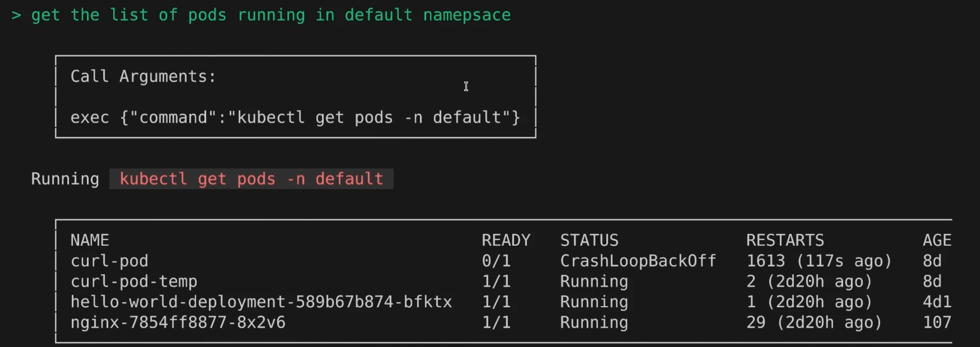
Task: Click the '0/1' ready value for curl-pod
Action: [x=496, y=261]
